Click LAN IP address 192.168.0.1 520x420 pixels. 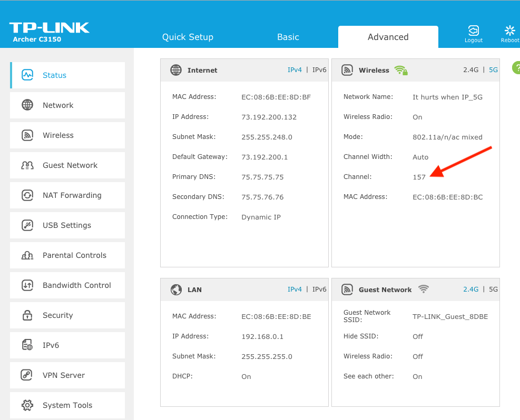262,336
